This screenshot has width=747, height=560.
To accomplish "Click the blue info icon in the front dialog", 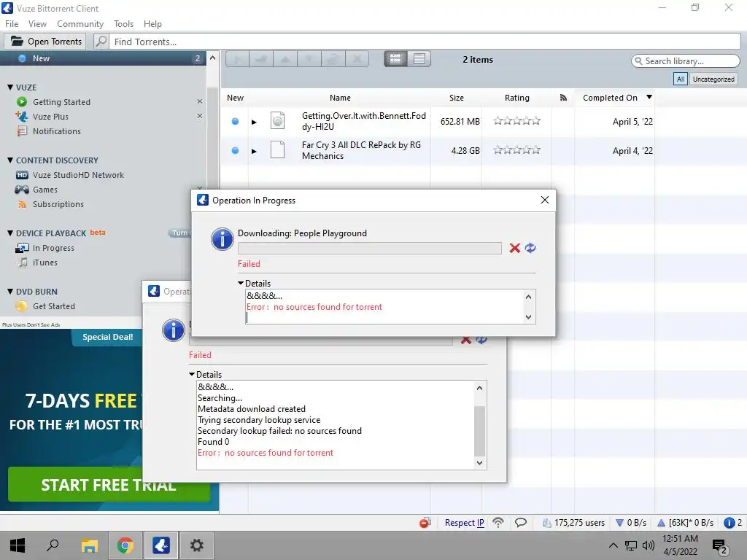I will (222, 239).
